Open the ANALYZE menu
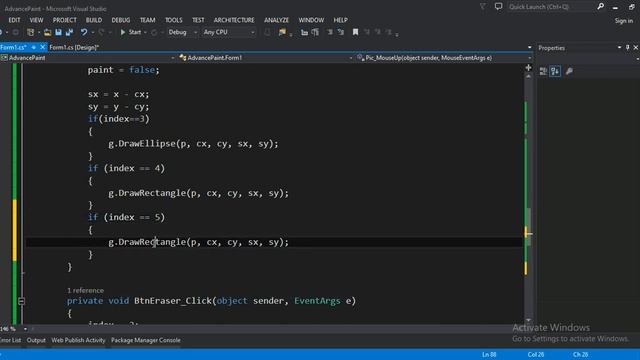The image size is (640, 360). (x=276, y=20)
